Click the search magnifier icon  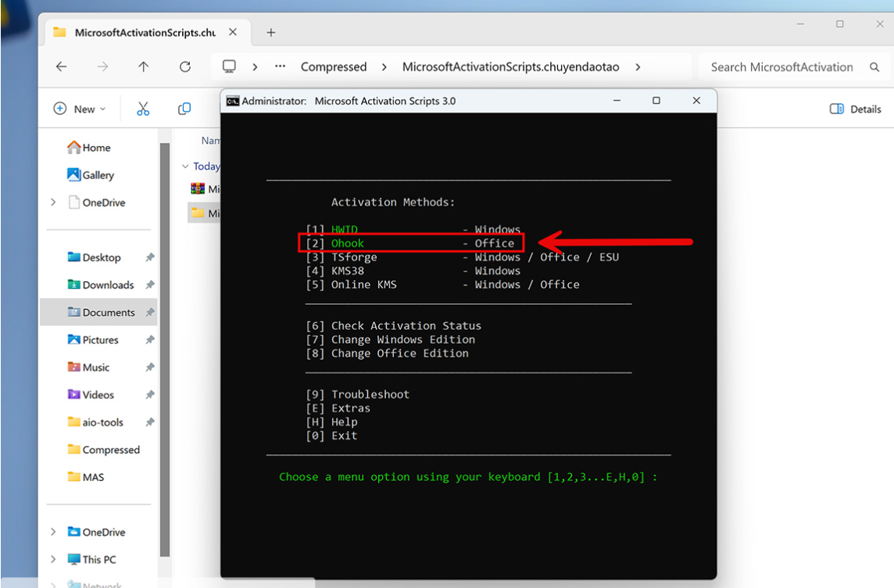[874, 67]
